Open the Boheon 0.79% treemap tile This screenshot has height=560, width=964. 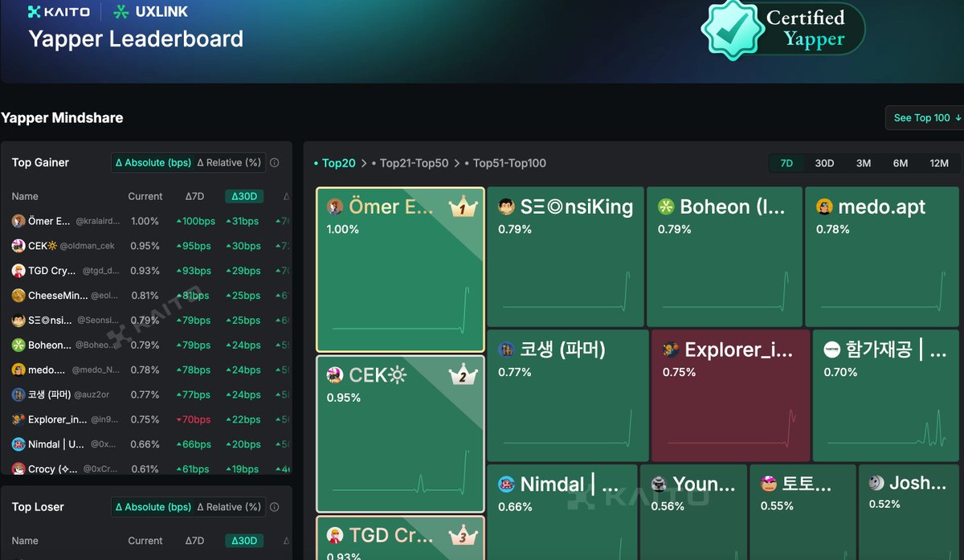(x=724, y=257)
